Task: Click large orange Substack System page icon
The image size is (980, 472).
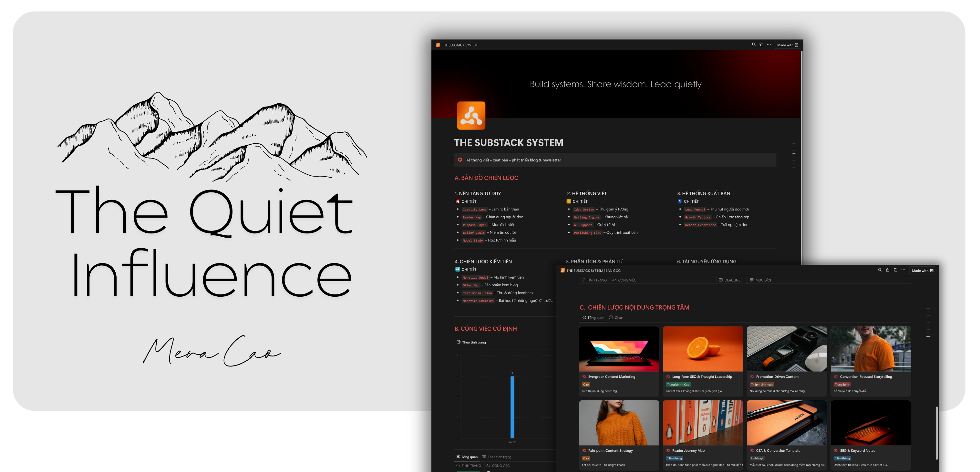Action: (x=471, y=116)
